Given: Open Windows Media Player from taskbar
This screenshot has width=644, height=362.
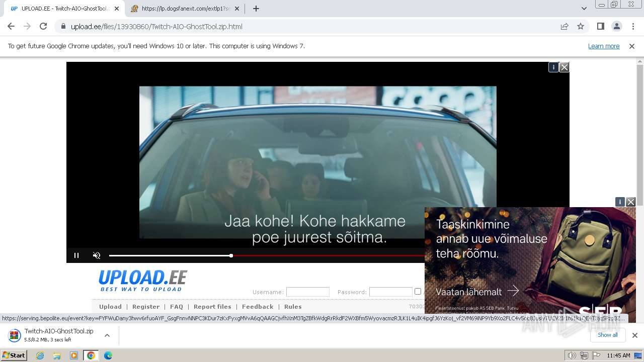Looking at the screenshot, I should (x=74, y=355).
